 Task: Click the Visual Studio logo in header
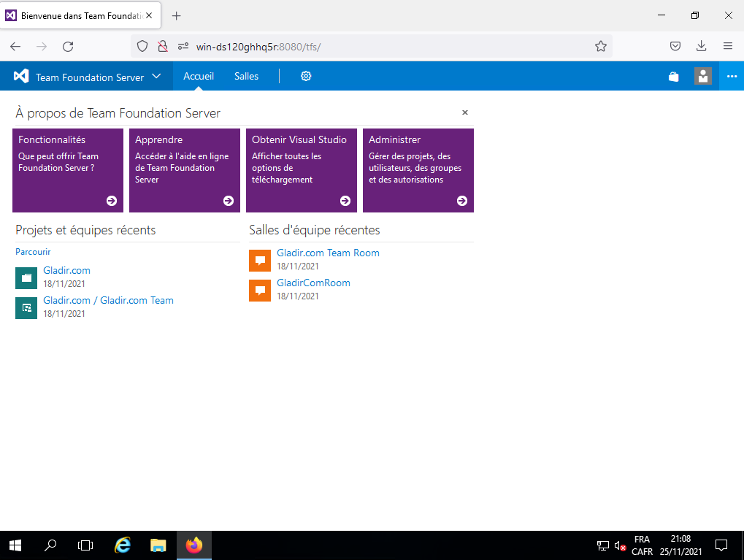(21, 77)
